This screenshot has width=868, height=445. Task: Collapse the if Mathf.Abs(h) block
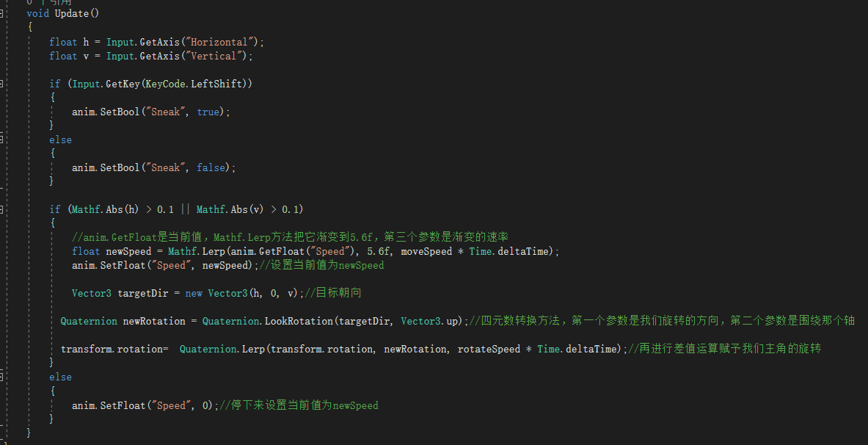pyautogui.click(x=2, y=209)
